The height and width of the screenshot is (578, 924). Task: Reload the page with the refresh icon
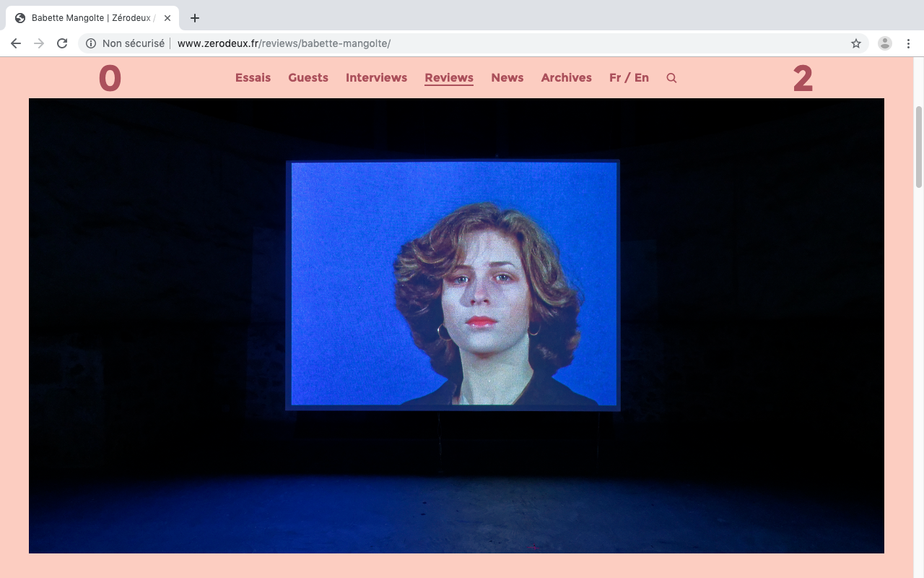click(x=62, y=43)
